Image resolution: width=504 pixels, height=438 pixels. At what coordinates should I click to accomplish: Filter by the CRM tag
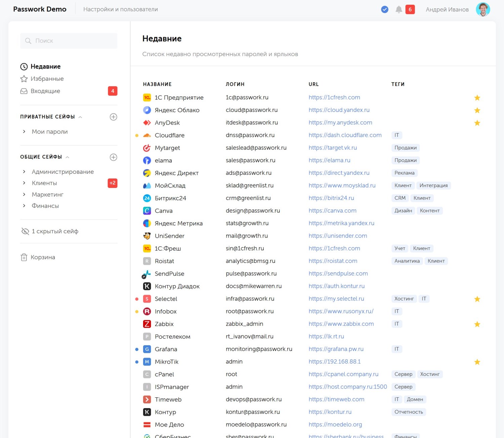400,198
